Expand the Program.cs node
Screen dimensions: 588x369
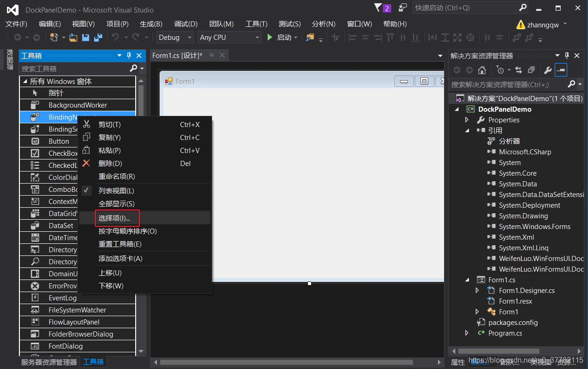click(467, 333)
